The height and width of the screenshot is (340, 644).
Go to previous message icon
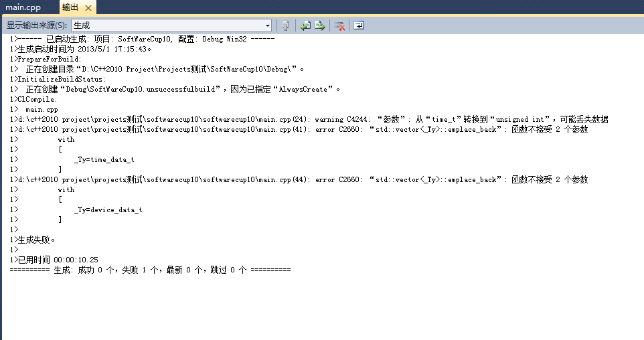coord(305,25)
